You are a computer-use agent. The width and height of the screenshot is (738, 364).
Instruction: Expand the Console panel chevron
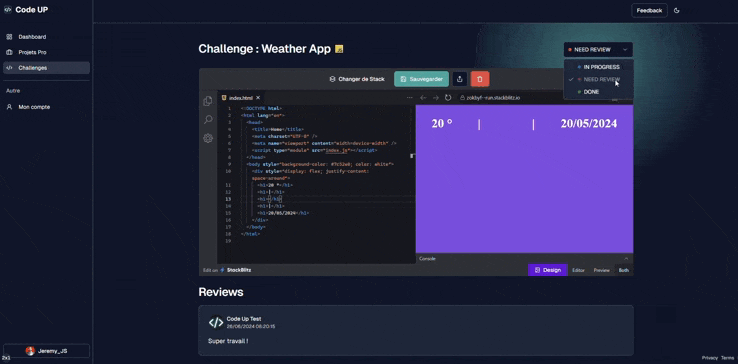(x=626, y=259)
